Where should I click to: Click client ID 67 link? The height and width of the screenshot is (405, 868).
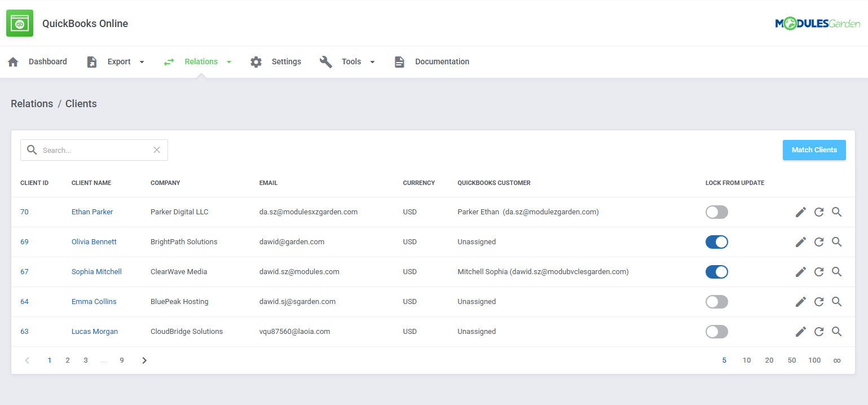(x=24, y=272)
